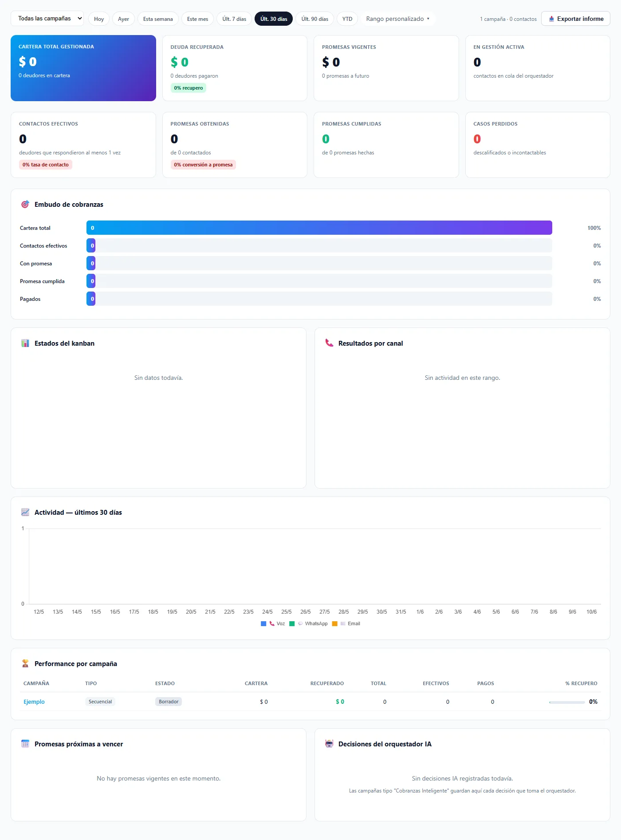Select the Ayer date filter

click(123, 19)
